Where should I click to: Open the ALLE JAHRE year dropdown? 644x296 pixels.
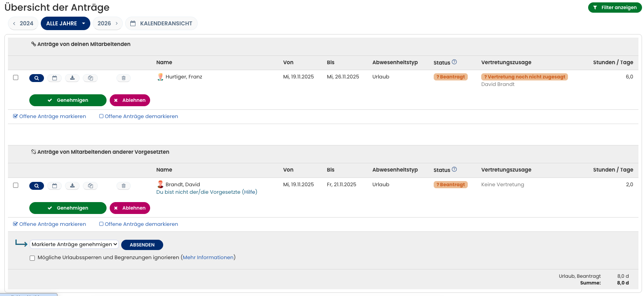tap(65, 23)
